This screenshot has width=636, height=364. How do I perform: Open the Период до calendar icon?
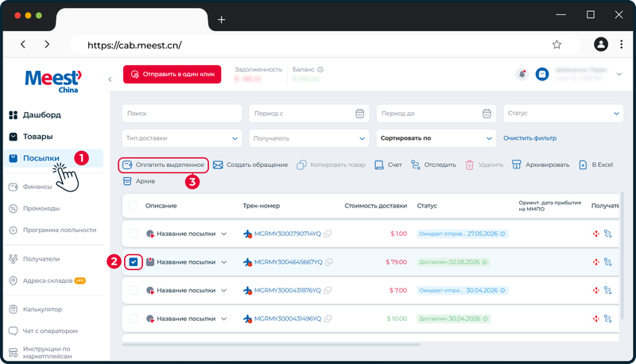(x=487, y=114)
